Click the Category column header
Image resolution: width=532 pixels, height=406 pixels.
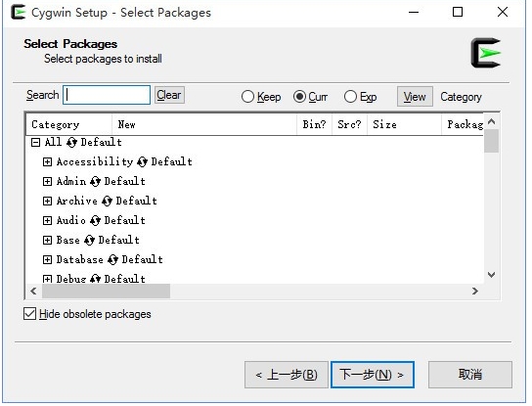point(69,124)
